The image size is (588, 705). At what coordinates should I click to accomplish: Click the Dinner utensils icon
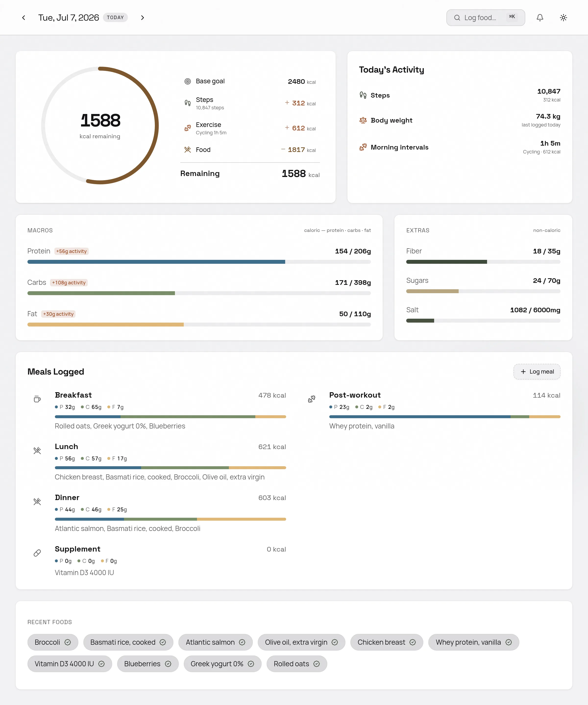pos(37,502)
